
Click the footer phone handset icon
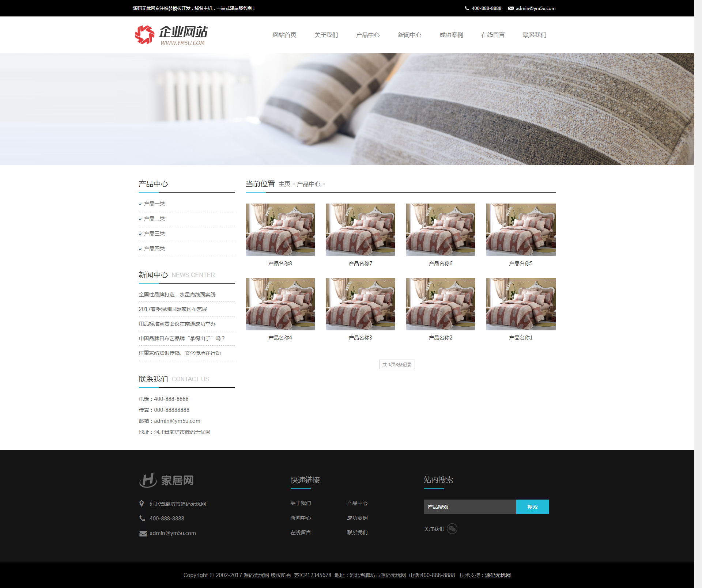pos(142,518)
